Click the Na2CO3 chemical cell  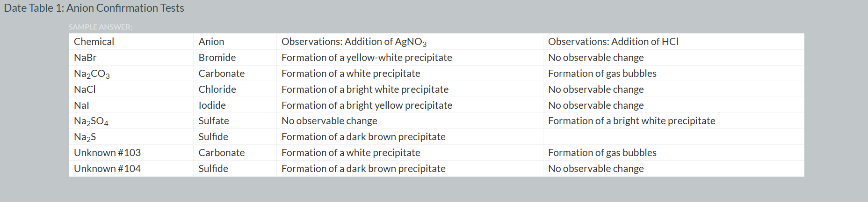(x=92, y=74)
